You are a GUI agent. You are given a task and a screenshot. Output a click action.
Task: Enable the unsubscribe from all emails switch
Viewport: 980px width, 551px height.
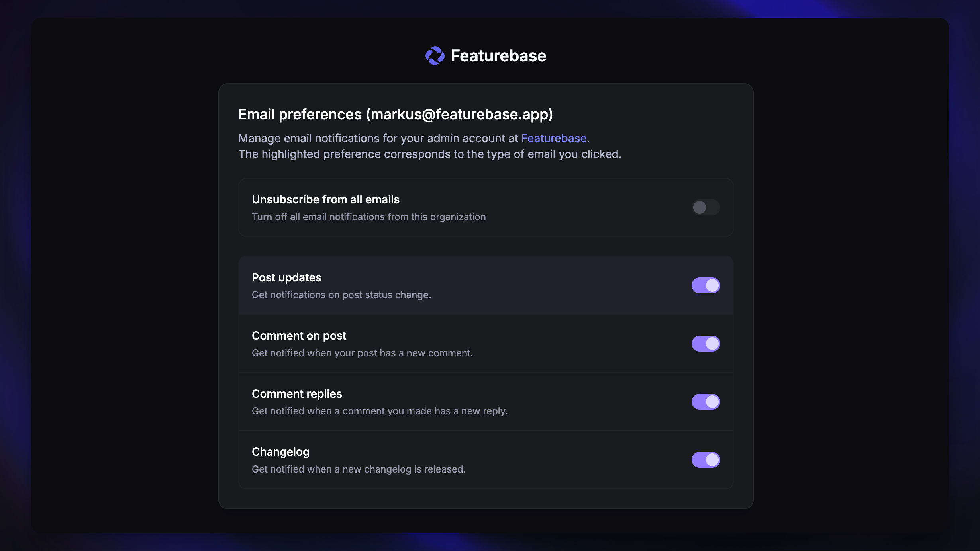[706, 207]
